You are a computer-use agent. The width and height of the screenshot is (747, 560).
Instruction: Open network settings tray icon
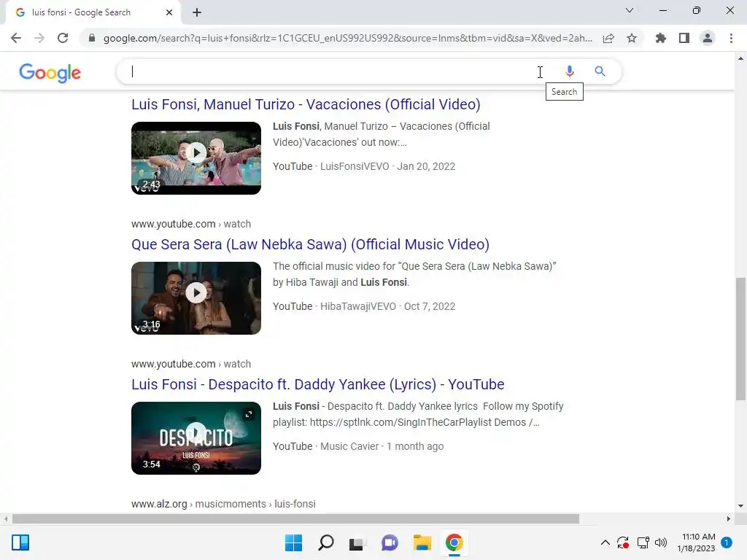tap(643, 542)
